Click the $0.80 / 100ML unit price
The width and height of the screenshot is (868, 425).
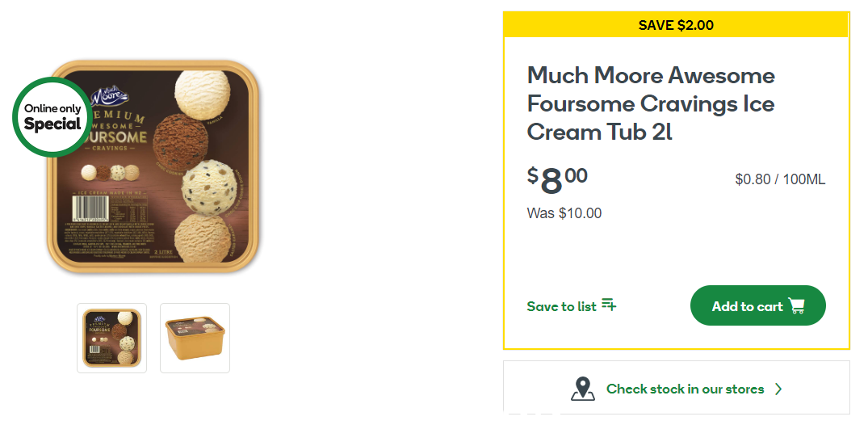click(780, 179)
